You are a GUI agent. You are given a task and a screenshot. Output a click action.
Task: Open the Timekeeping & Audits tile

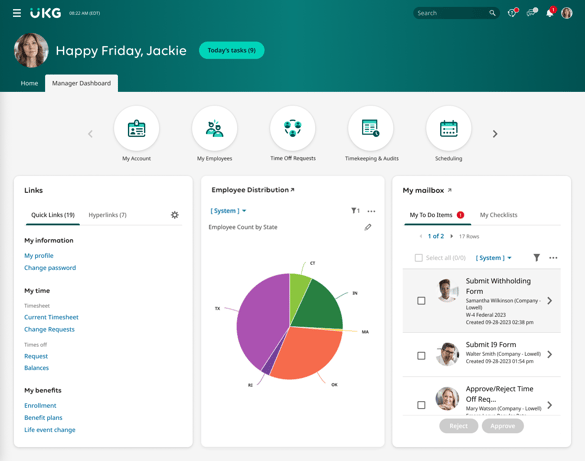370,129
